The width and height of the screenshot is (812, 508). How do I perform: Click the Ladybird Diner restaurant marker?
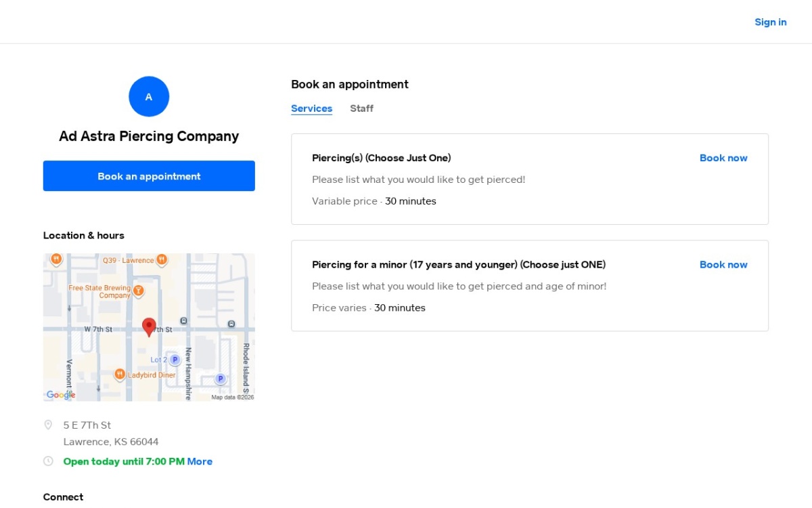tap(119, 374)
